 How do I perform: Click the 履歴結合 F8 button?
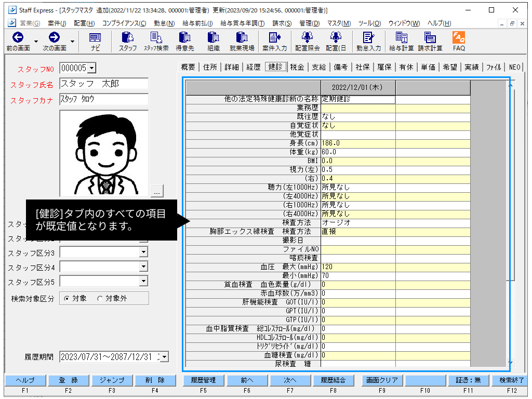click(x=333, y=380)
